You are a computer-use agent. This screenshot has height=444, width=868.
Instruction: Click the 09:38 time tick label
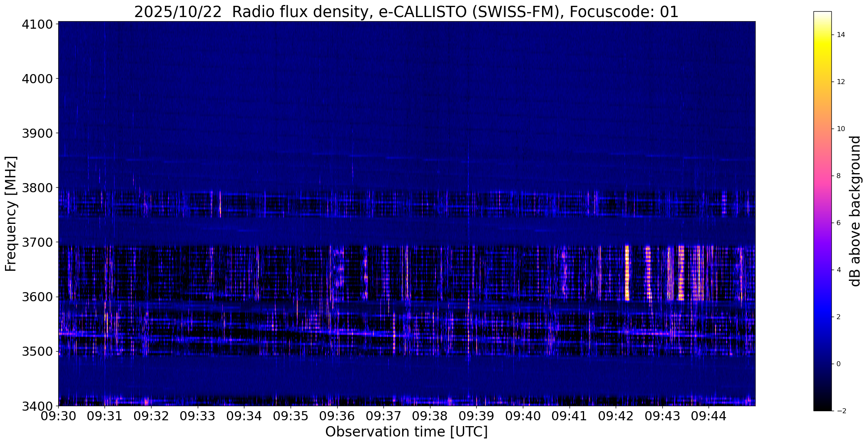[x=430, y=416]
